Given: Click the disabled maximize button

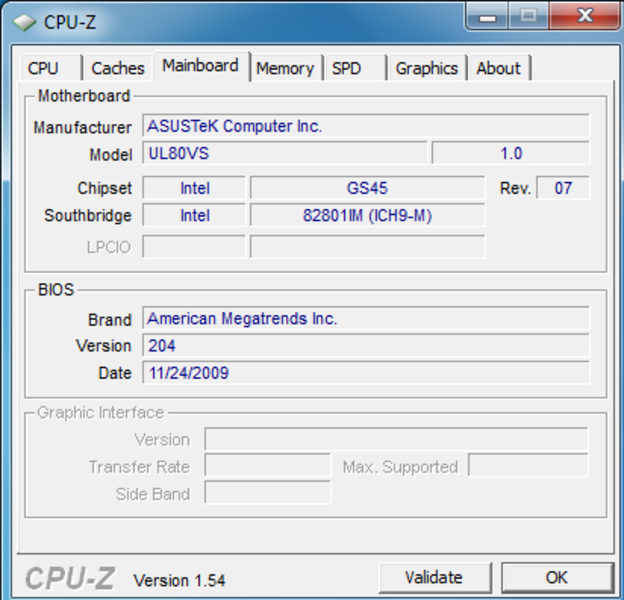Looking at the screenshot, I should point(529,16).
